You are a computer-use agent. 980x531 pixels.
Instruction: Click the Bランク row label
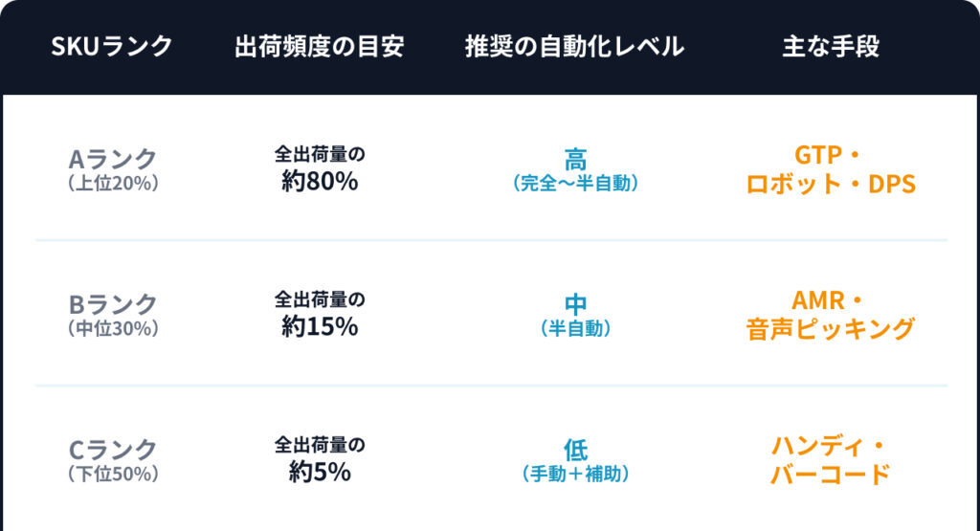tap(112, 304)
